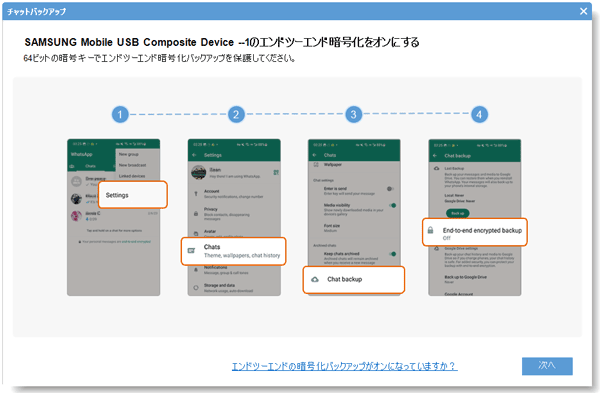Viewport: 600px width, 393px height.
Task: Click the Storage and data icon
Action: pos(196,288)
